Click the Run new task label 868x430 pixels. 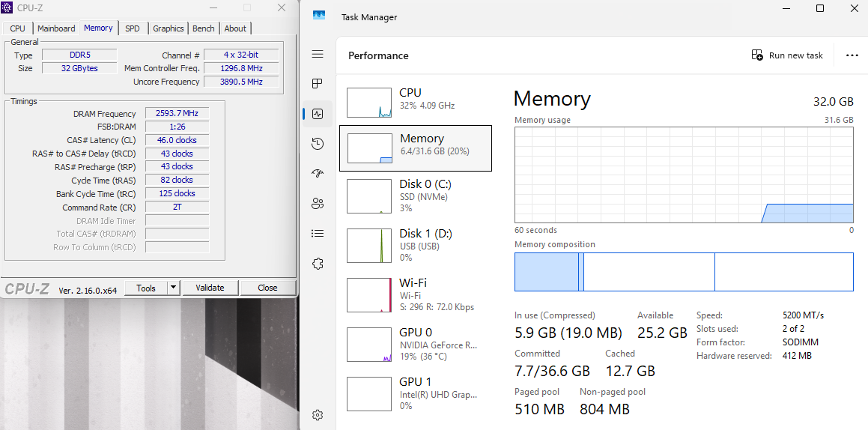pos(795,55)
